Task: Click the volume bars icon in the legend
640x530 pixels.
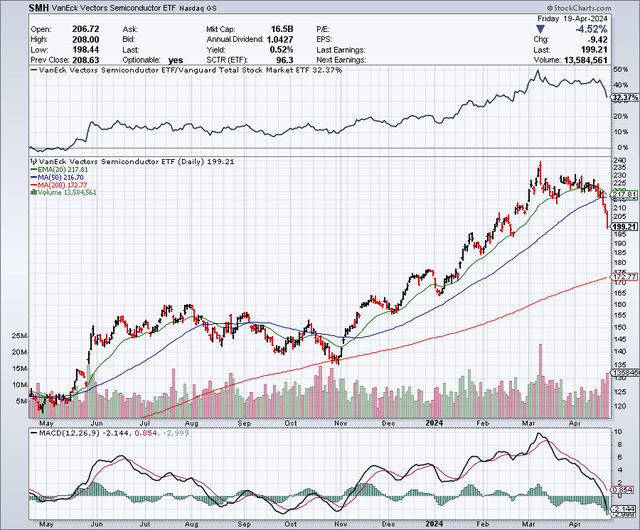Action: (34, 192)
